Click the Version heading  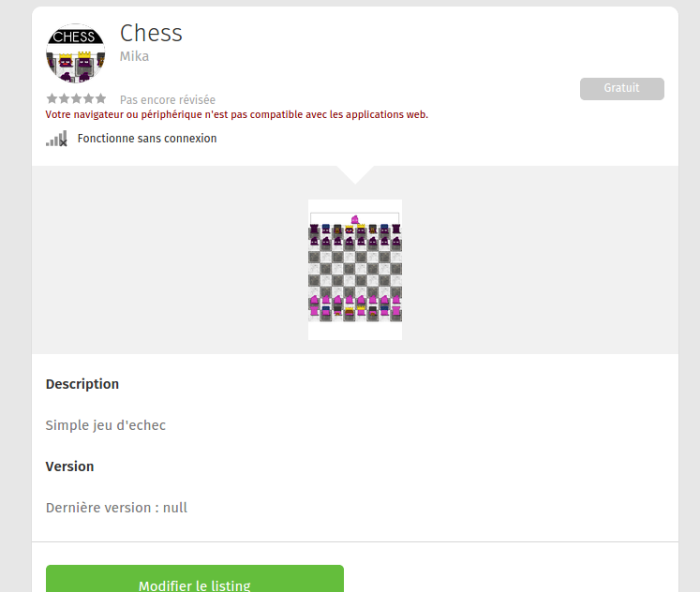coord(70,466)
